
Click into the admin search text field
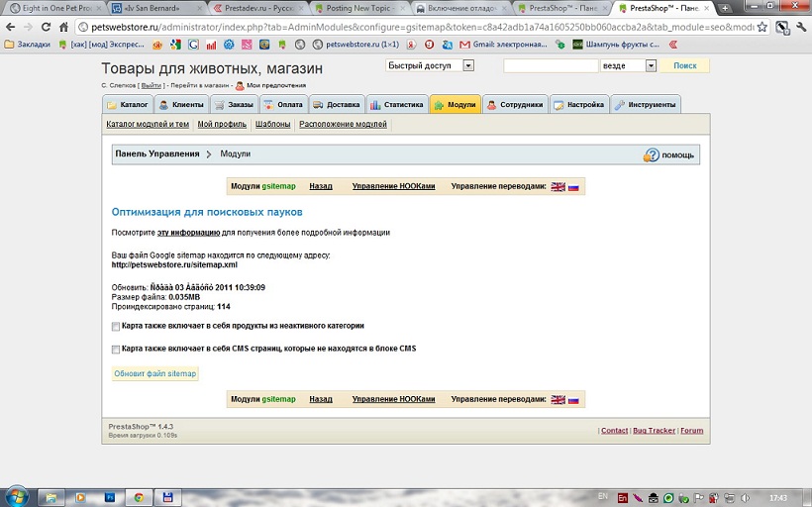(551, 65)
